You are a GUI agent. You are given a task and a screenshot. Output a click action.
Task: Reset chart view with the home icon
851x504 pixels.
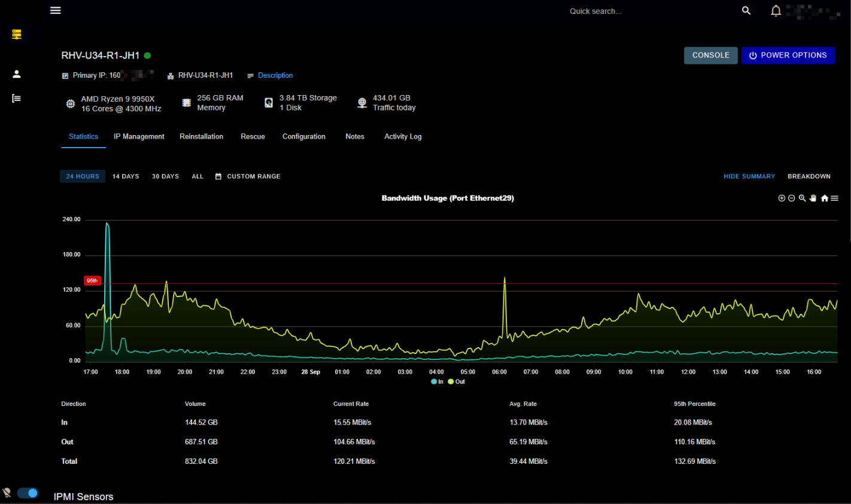[824, 198]
